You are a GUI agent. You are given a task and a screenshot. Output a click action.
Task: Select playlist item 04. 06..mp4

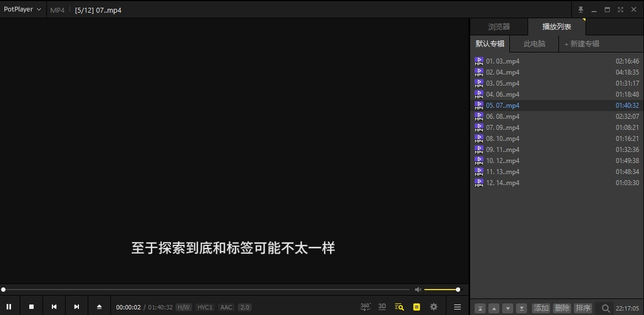pyautogui.click(x=556, y=95)
